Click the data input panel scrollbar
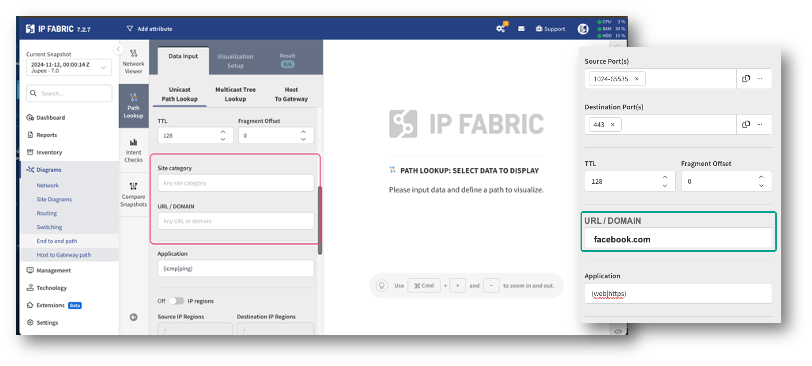 320,220
